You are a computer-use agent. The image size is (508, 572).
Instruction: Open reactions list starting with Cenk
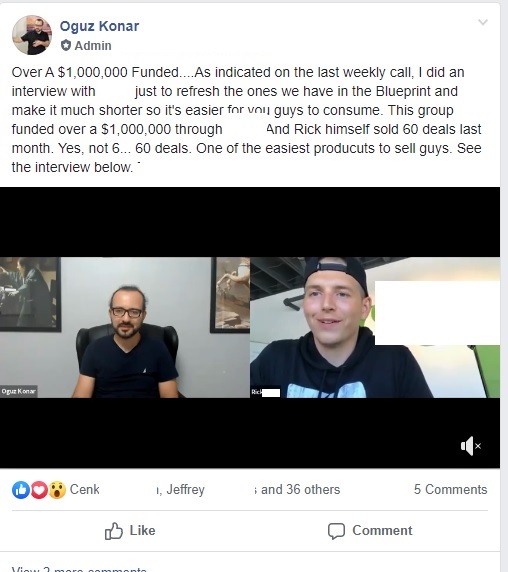[84, 489]
